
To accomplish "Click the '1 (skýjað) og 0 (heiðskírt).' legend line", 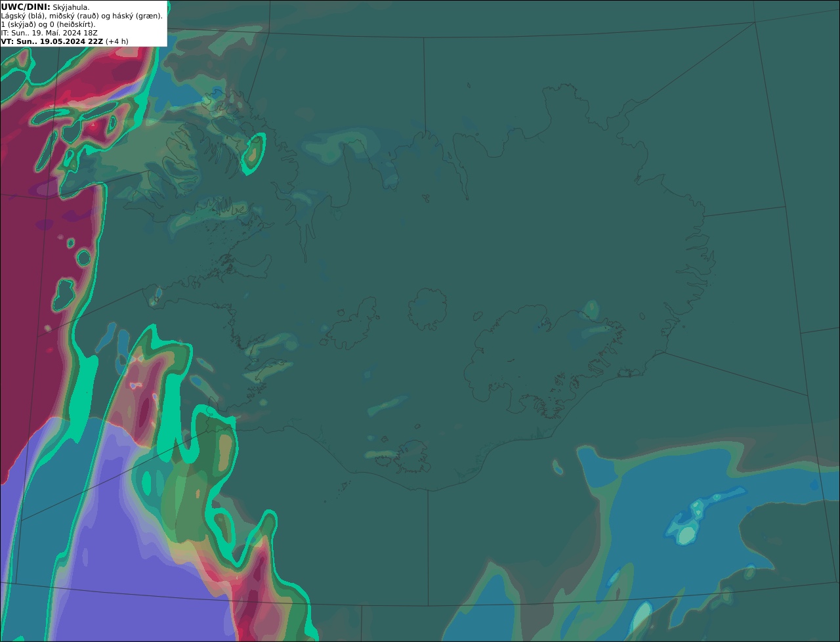I will pos(48,24).
